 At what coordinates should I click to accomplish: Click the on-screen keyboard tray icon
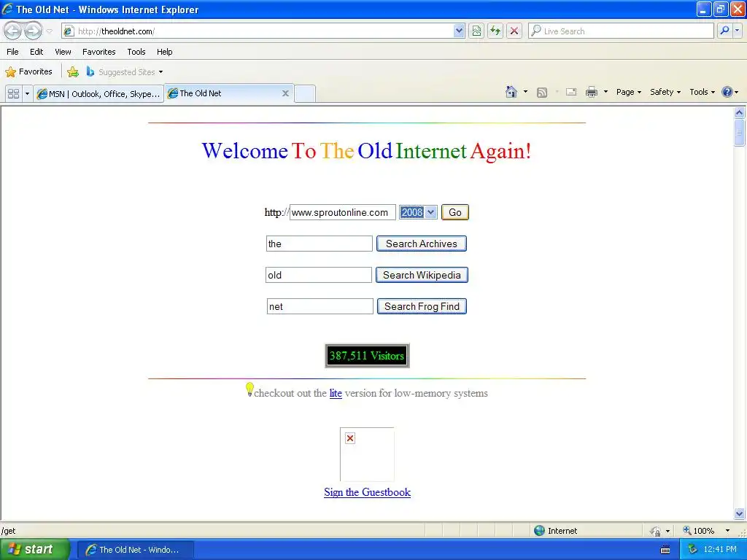click(665, 550)
